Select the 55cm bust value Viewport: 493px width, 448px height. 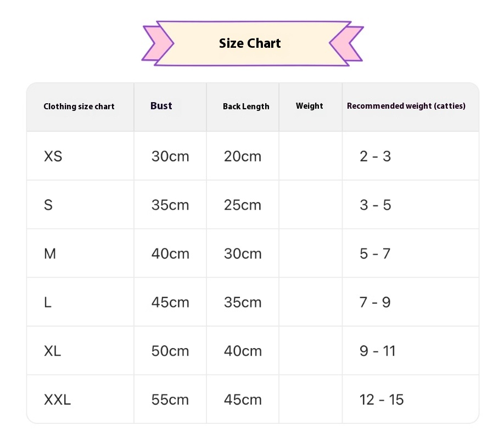(x=170, y=400)
